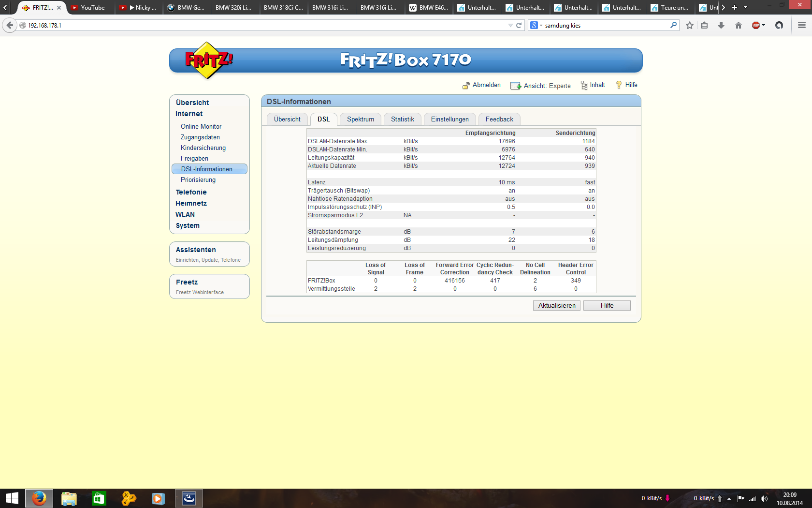812x508 pixels.
Task: Select DSL-Informationen in the sidebar
Action: 209,169
